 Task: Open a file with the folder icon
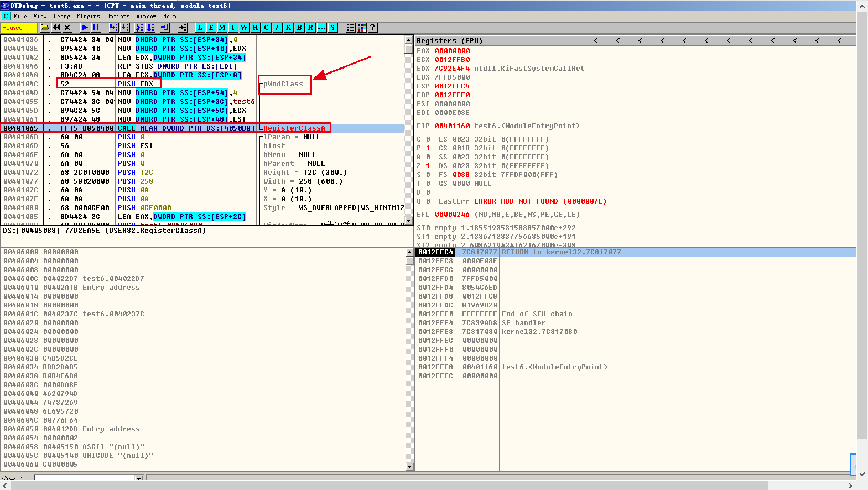pyautogui.click(x=45, y=27)
